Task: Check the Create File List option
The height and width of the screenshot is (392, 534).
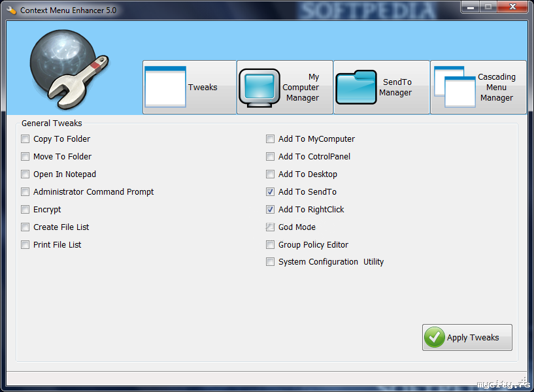Action: click(x=25, y=227)
